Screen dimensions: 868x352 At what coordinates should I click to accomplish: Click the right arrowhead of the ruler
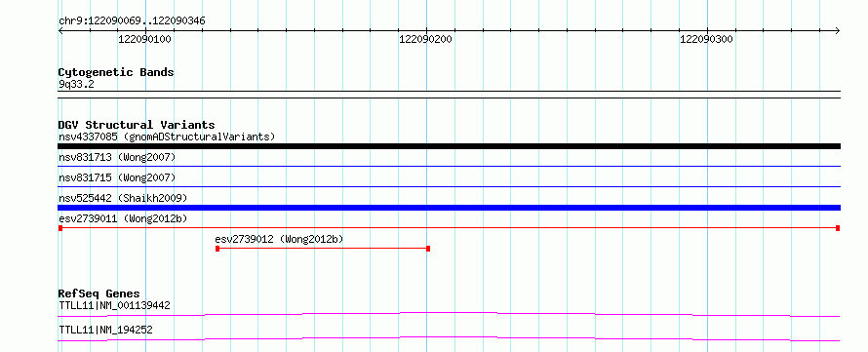click(x=837, y=30)
